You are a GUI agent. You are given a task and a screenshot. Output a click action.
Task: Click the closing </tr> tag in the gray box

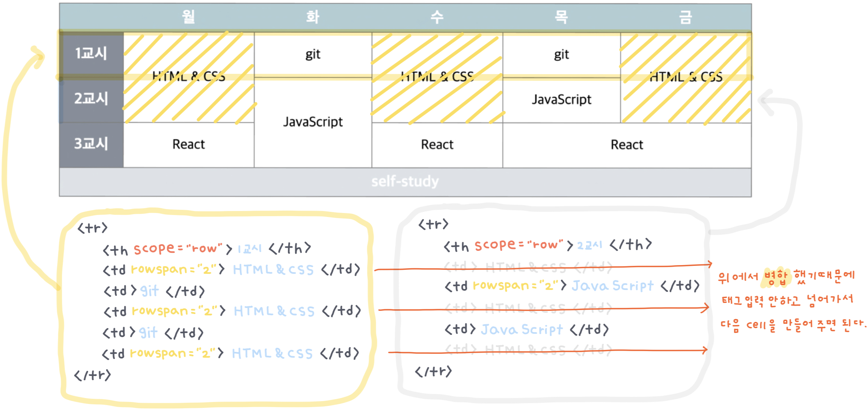point(433,372)
